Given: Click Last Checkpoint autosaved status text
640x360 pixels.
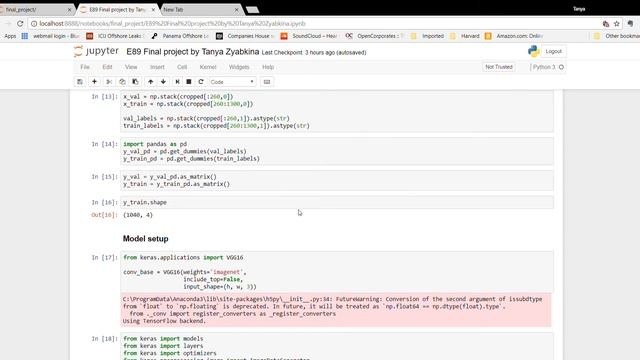Looking at the screenshot, I should pos(314,53).
